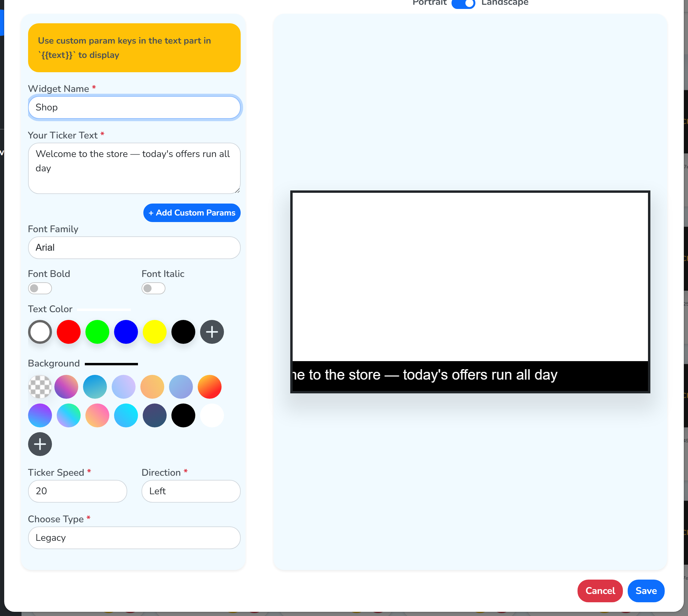Select the red text color swatch
Screen dimensions: 688x616
tap(69, 332)
